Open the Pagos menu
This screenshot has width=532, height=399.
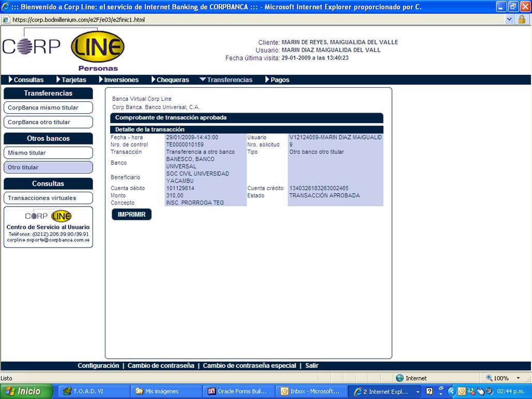pyautogui.click(x=277, y=80)
